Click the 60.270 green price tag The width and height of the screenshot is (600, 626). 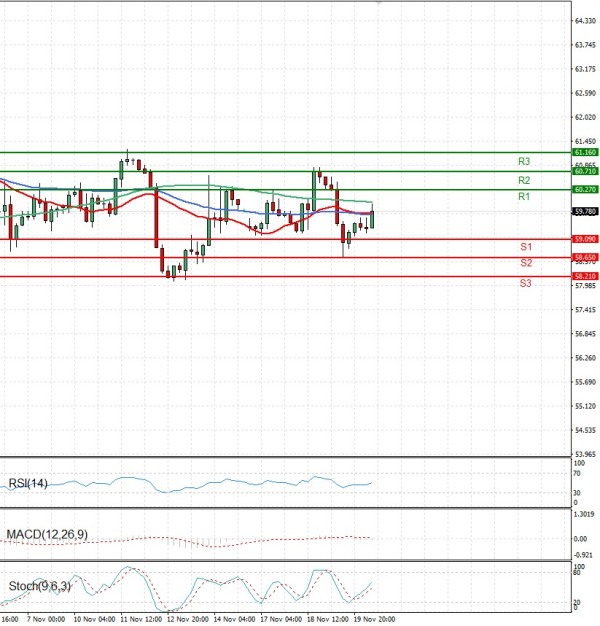pos(585,189)
